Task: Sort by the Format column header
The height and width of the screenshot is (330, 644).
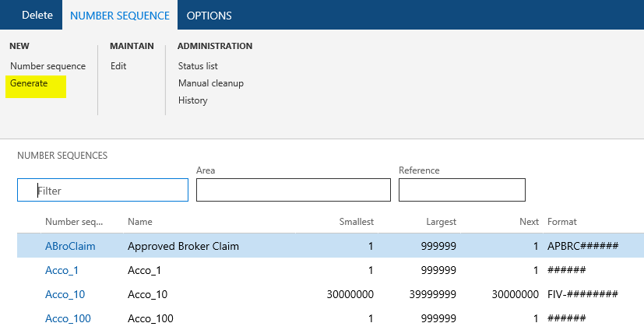Action: coord(562,222)
